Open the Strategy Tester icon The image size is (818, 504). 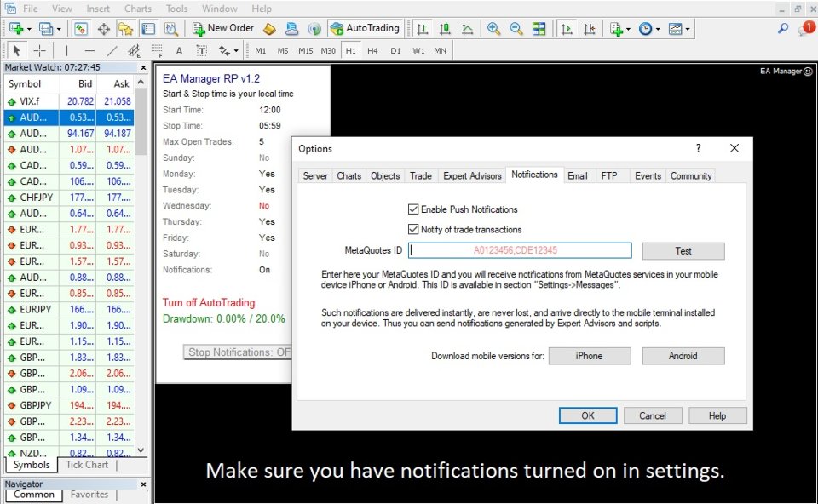pos(171,29)
